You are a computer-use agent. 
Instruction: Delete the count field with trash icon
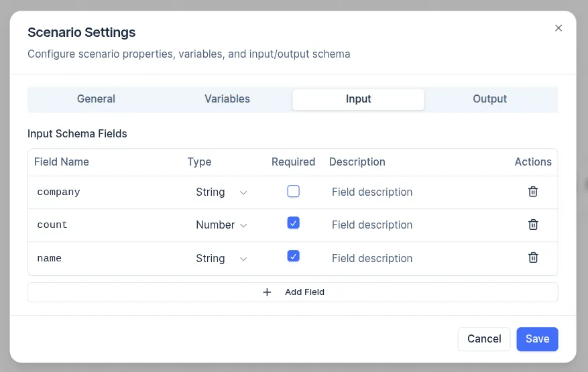(x=533, y=225)
